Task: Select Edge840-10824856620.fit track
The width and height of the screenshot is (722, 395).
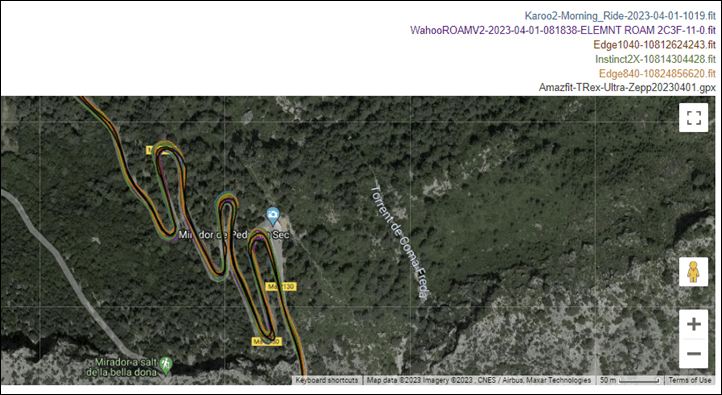Action: coord(657,73)
